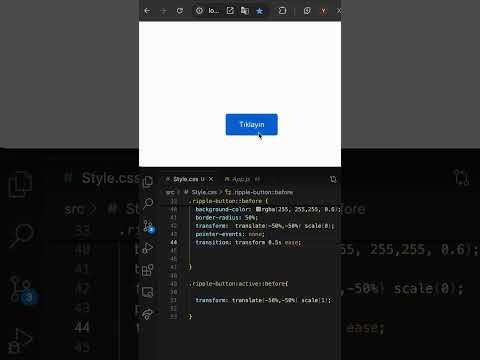The width and height of the screenshot is (480, 360).
Task: Click the .ripple-button::before selector line
Action: coord(228,201)
